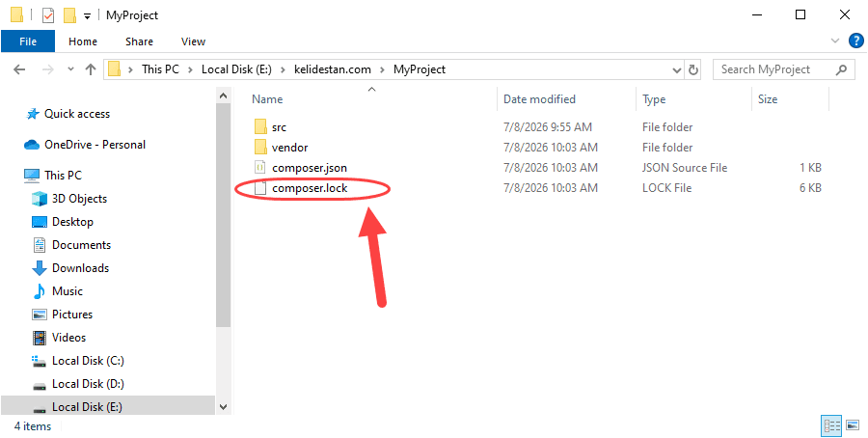Go back with the back arrow
This screenshot has width=868, height=438.
19,69
